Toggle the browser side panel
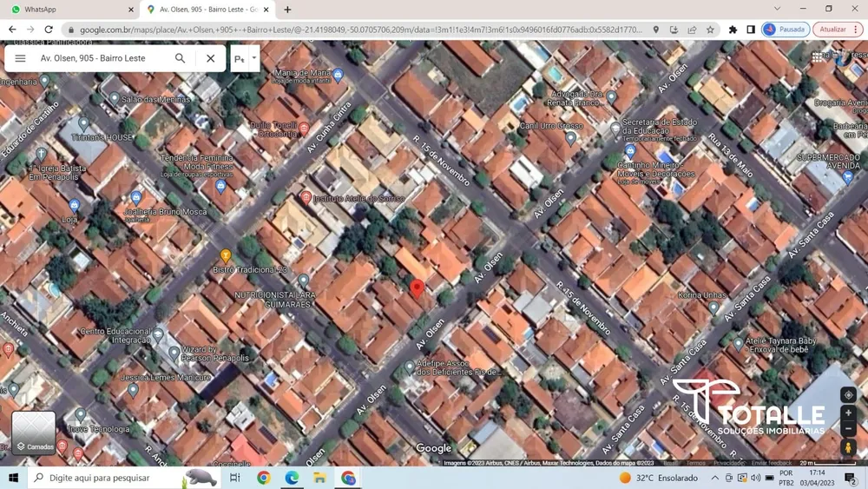 pyautogui.click(x=751, y=30)
